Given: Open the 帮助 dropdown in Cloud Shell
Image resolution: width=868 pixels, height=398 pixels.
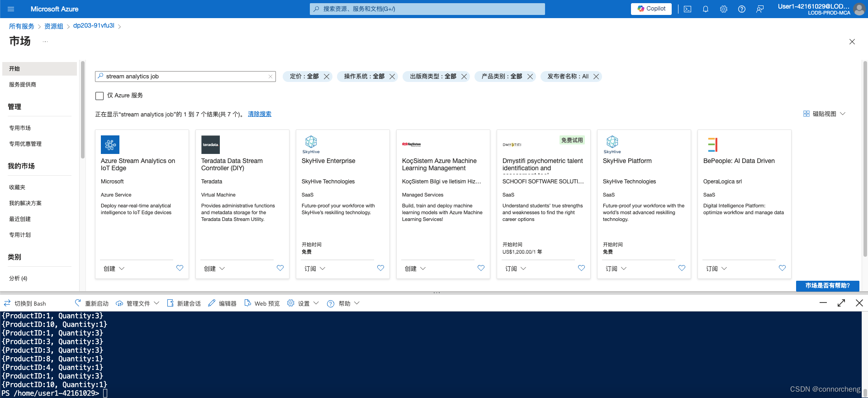Looking at the screenshot, I should (343, 303).
